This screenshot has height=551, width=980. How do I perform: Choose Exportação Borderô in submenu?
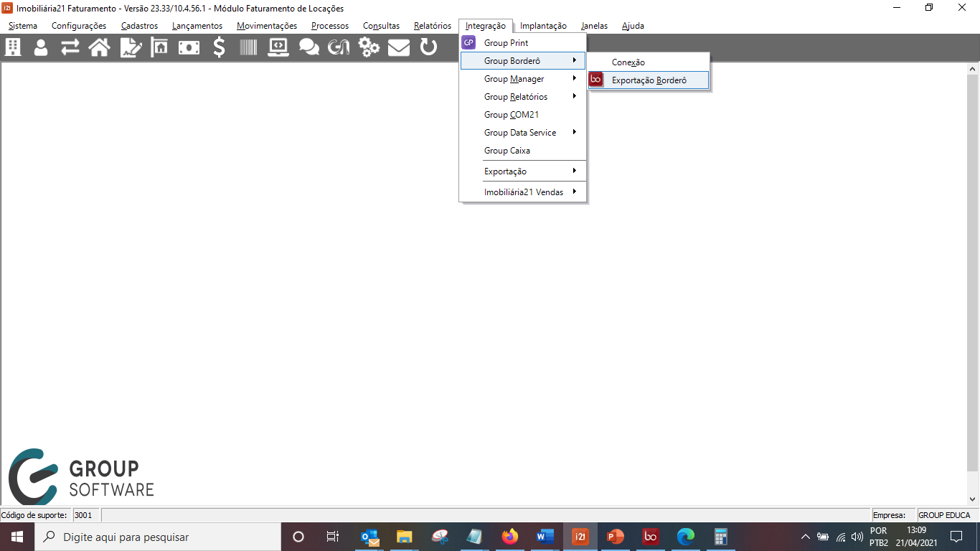649,80
